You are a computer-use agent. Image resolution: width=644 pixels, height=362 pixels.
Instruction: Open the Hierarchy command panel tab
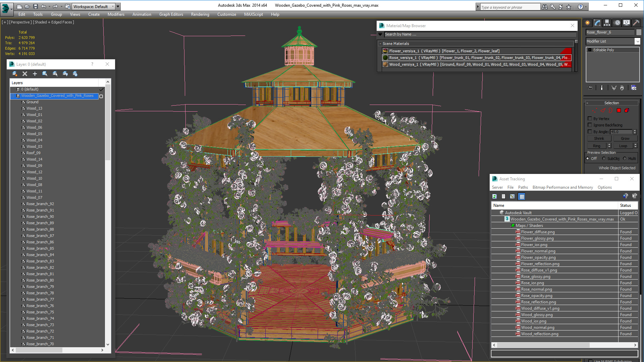607,23
